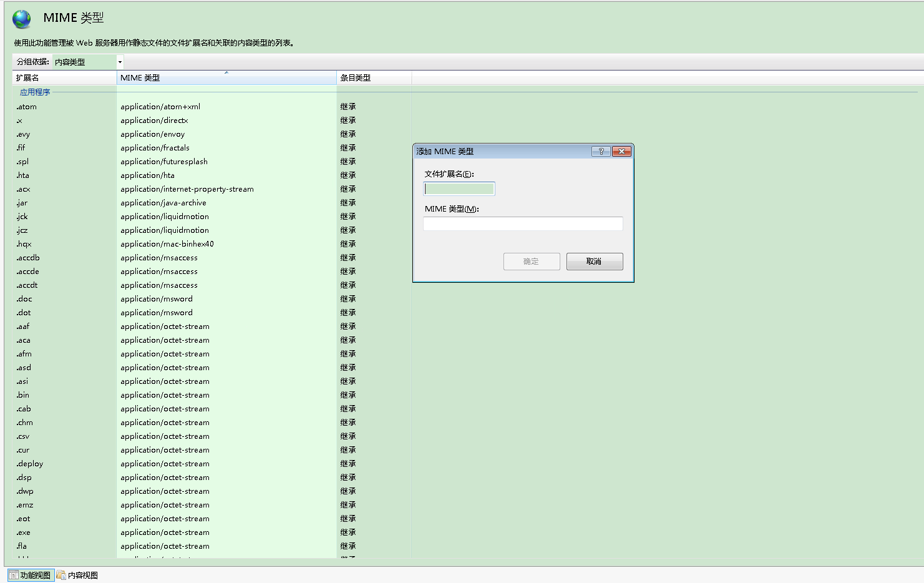Select the .cur row
The height and width of the screenshot is (583, 924).
pos(212,450)
